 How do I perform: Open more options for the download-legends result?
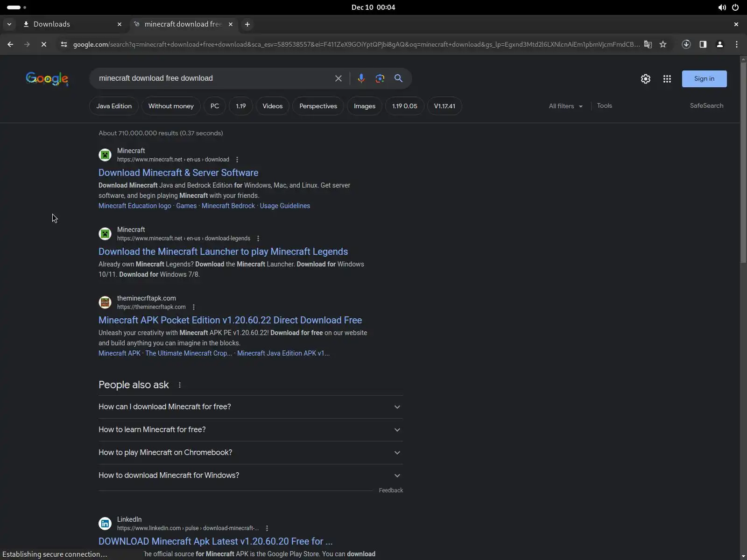point(258,238)
